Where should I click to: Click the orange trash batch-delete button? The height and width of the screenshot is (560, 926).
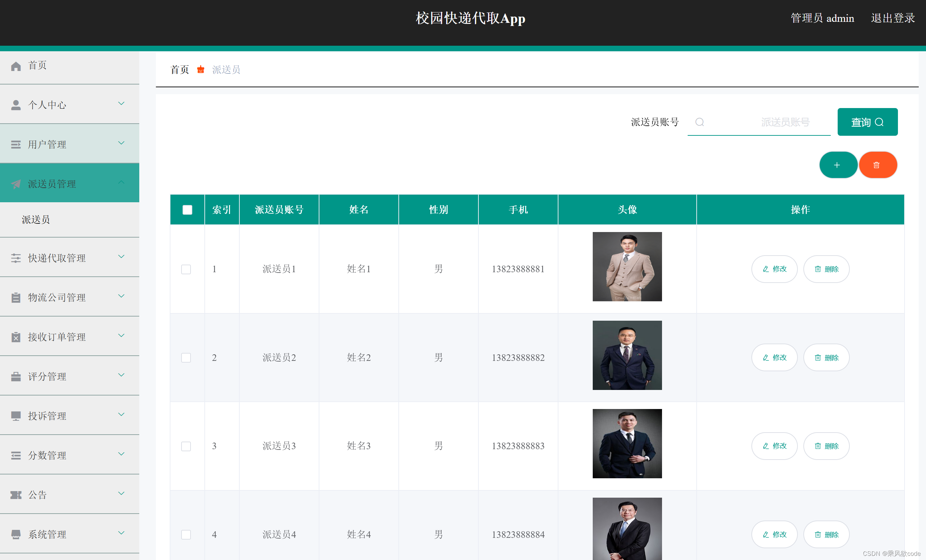(877, 165)
